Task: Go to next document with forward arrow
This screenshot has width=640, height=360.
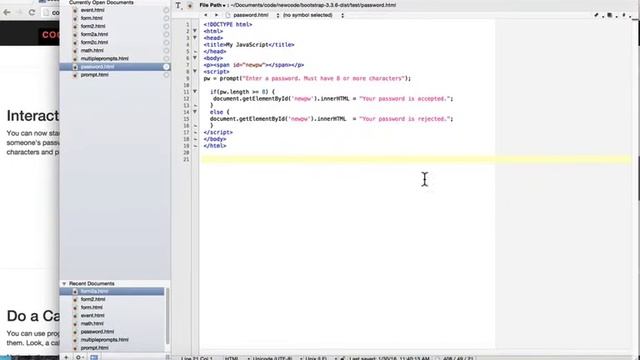Action: (x=216, y=15)
